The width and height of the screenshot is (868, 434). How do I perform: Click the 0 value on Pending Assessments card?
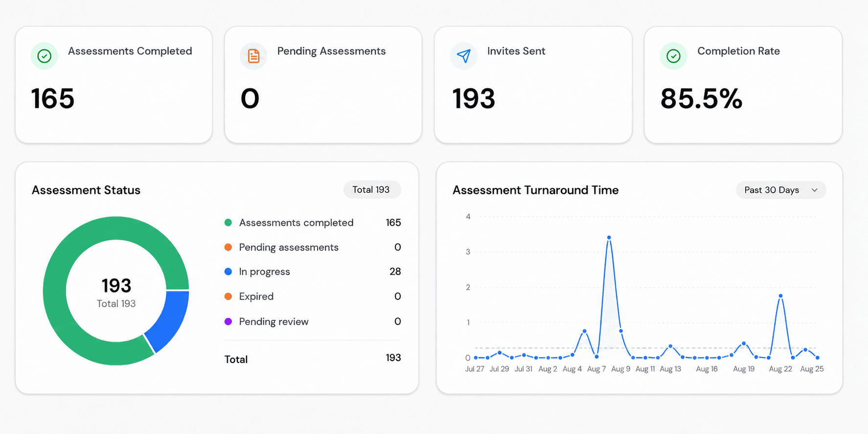250,98
